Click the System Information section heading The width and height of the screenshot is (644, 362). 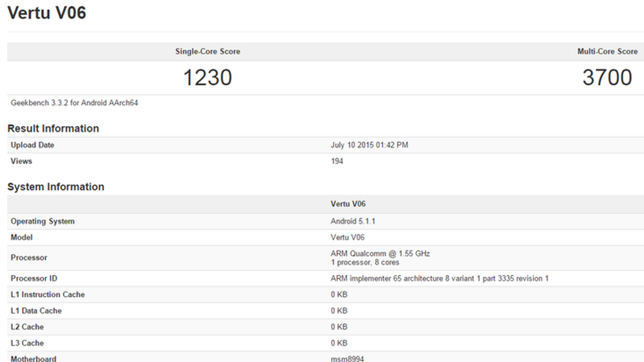(56, 187)
